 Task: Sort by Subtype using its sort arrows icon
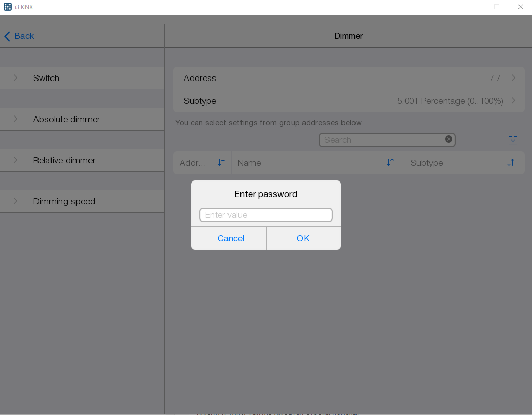click(510, 163)
